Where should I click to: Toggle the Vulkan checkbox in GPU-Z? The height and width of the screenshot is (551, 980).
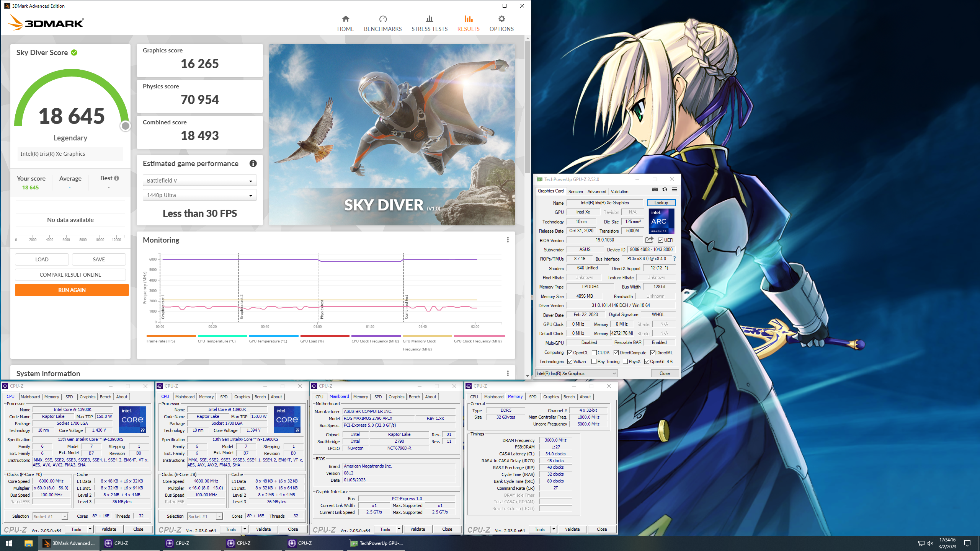[570, 361]
